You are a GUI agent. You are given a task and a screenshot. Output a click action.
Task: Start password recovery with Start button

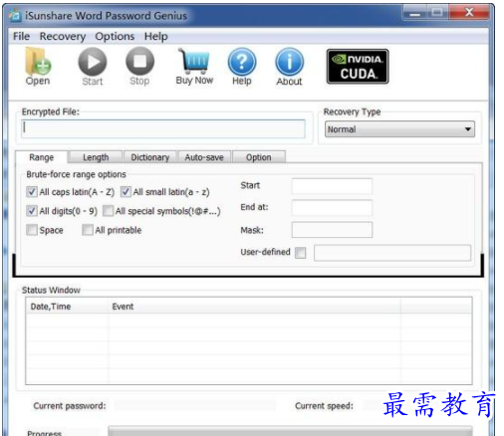click(93, 66)
